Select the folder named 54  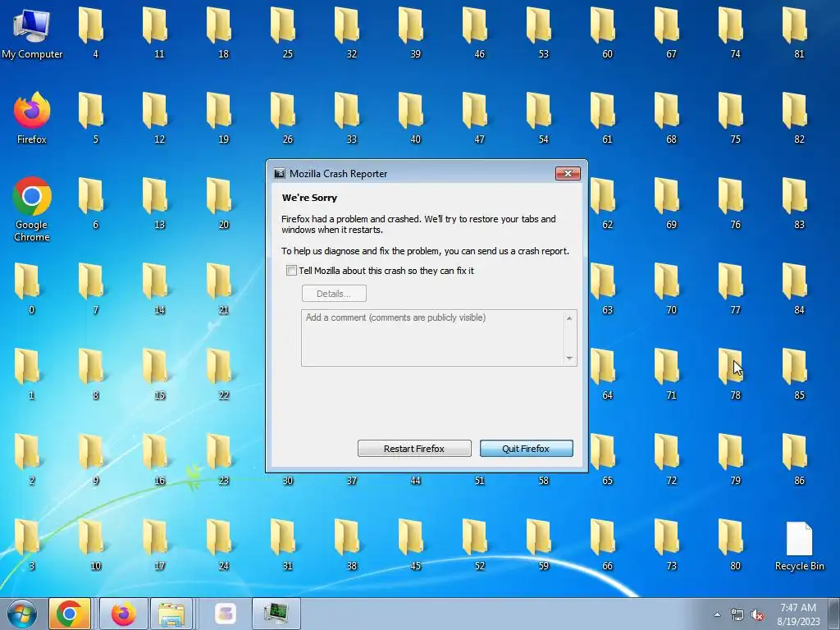540,118
